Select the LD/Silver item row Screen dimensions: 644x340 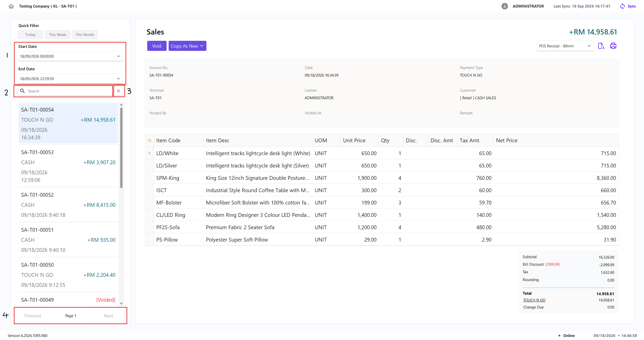click(382, 165)
